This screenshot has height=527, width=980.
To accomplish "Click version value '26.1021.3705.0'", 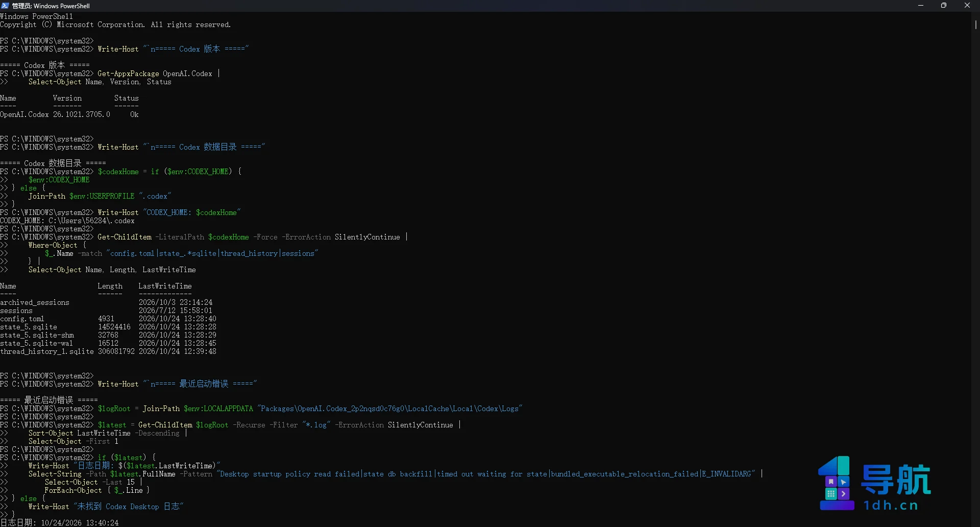I will tap(82, 114).
